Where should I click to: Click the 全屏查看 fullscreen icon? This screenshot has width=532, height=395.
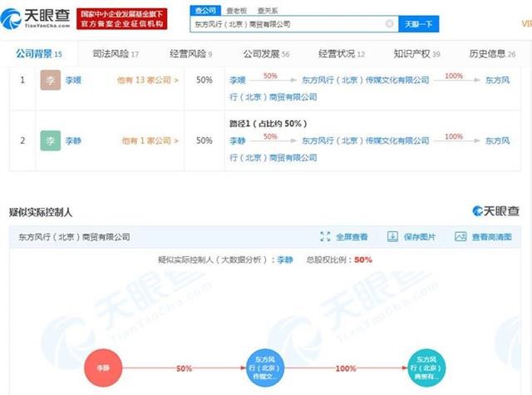327,237
